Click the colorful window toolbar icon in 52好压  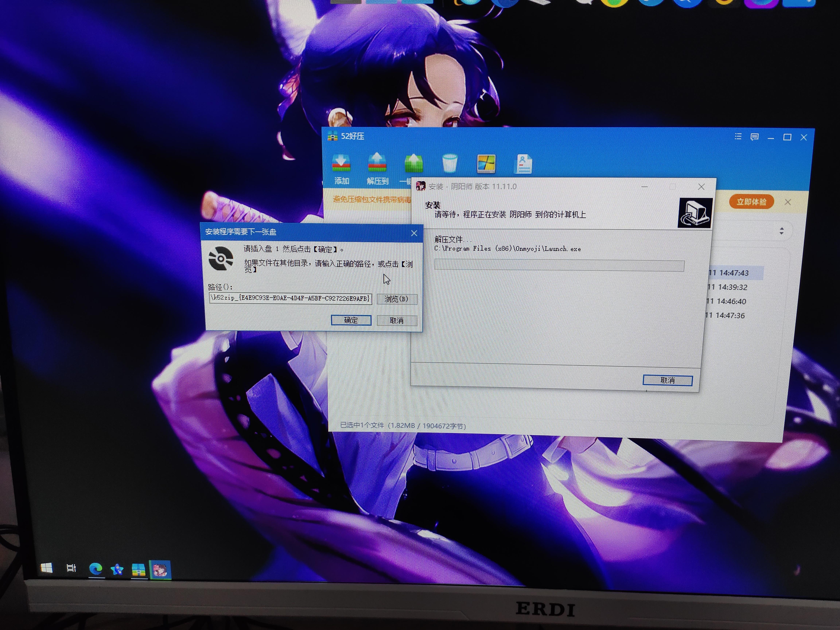pos(487,164)
